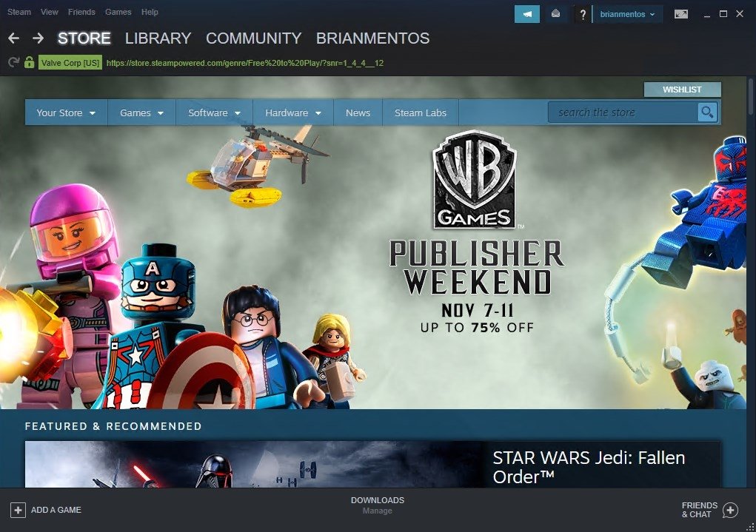The image size is (756, 532).
Task: Open the View menu
Action: (49, 12)
